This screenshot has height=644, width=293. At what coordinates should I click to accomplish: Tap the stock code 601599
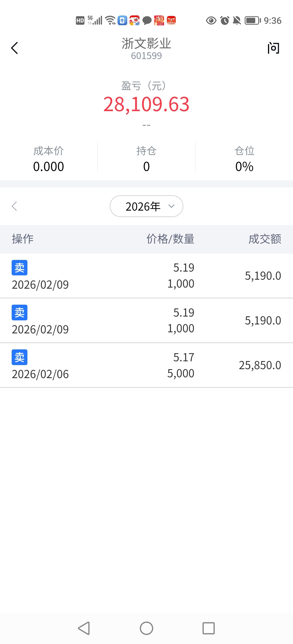(x=146, y=56)
